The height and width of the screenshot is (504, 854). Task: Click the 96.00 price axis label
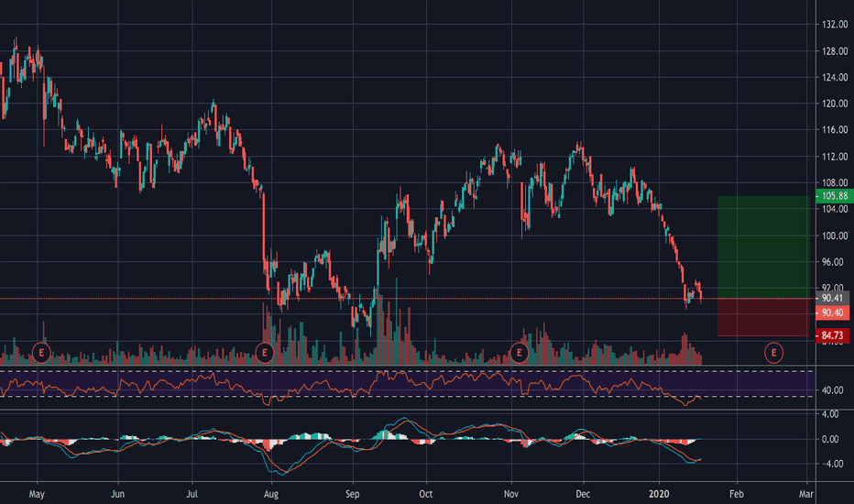tap(833, 262)
